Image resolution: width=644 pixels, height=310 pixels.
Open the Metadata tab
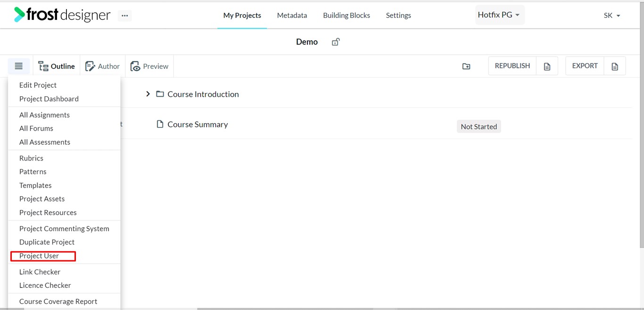[292, 15]
